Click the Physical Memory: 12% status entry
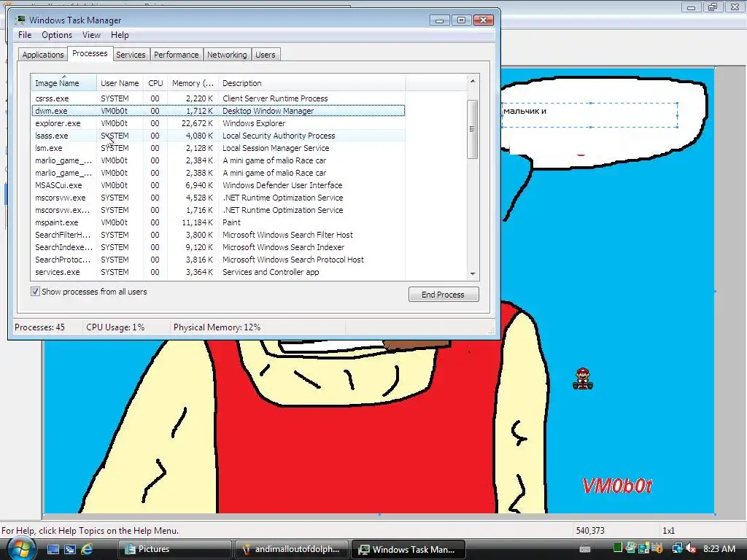The height and width of the screenshot is (560, 747). [217, 327]
